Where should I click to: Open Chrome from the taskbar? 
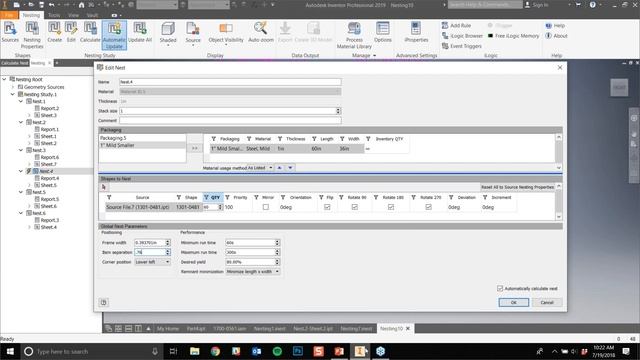tap(215, 351)
